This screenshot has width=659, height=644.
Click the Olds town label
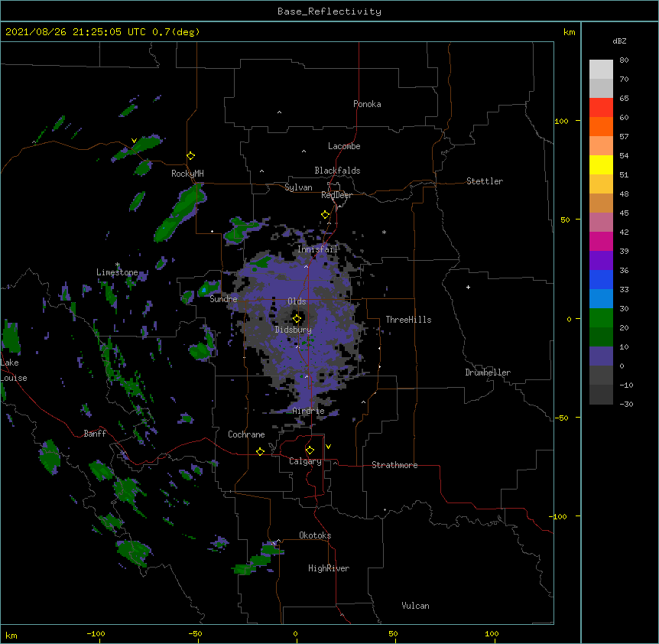click(297, 301)
